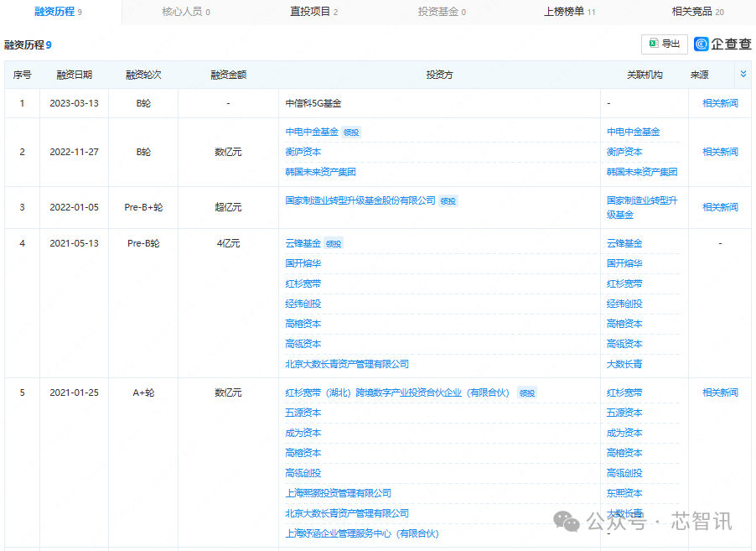Open investor 中电中金基金 in 投资方 column
This screenshot has height=551, width=756.
click(x=312, y=132)
